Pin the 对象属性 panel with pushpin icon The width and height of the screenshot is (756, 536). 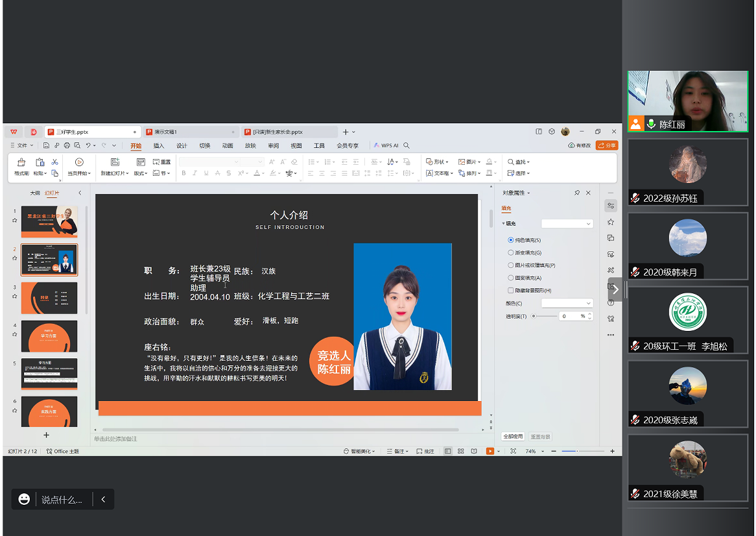point(577,193)
